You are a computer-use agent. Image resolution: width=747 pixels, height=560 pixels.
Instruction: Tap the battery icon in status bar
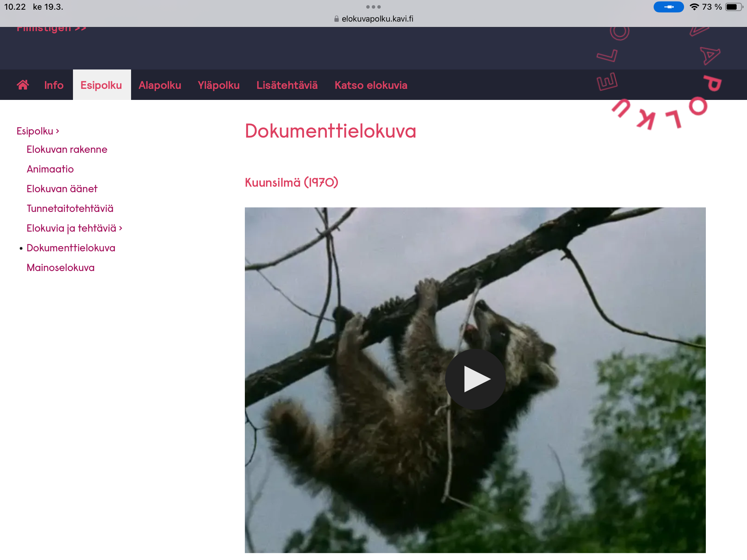coord(733,7)
